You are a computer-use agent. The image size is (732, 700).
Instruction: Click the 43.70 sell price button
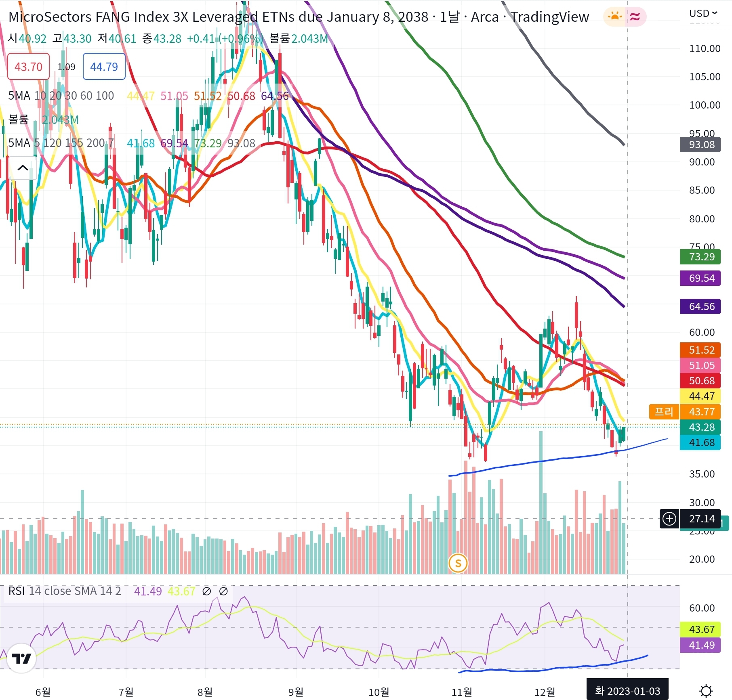[28, 67]
